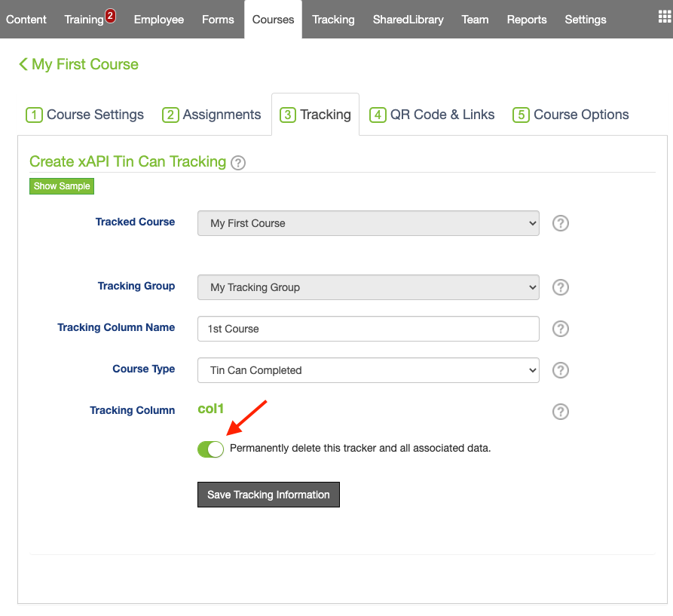Click the back chevron beside My First Course

tap(23, 64)
